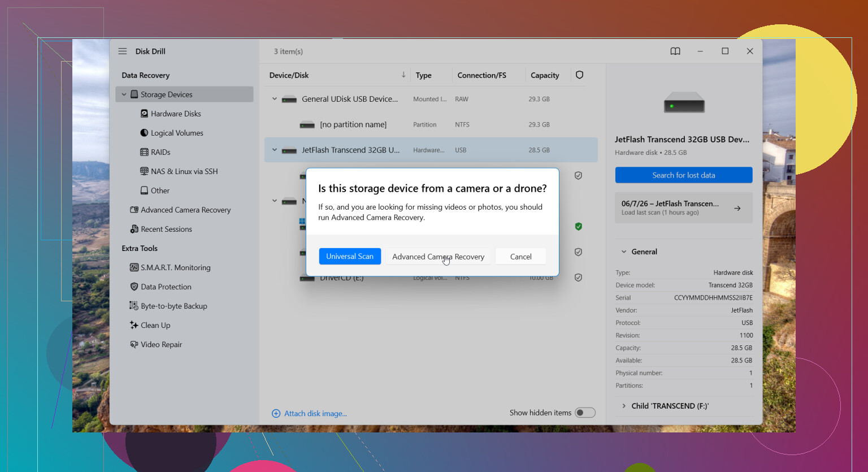Screen dimensions: 868x472
Task: Click 29.3 GB capacity of General UDisk
Action: pos(539,99)
